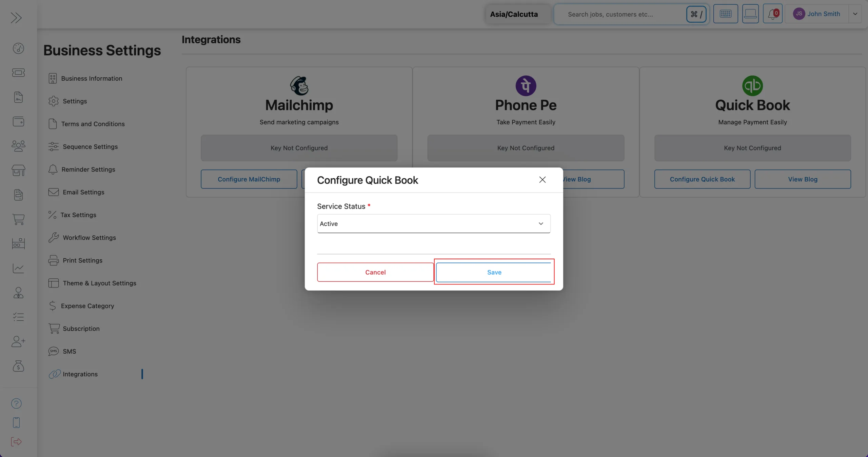Open the money bag icon in sidebar
The width and height of the screenshot is (868, 457).
(18, 366)
